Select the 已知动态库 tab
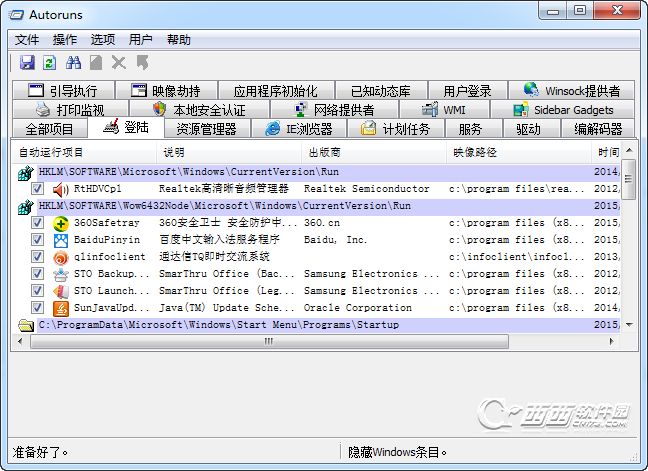The image size is (648, 471). 381,90
